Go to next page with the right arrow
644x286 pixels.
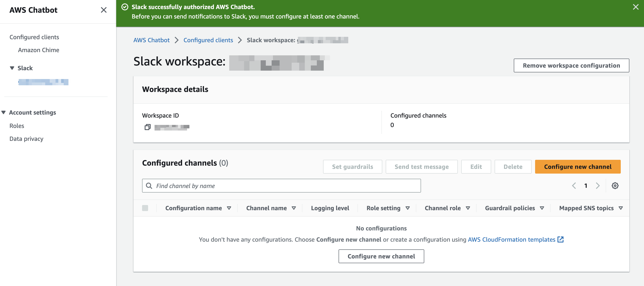pyautogui.click(x=598, y=185)
